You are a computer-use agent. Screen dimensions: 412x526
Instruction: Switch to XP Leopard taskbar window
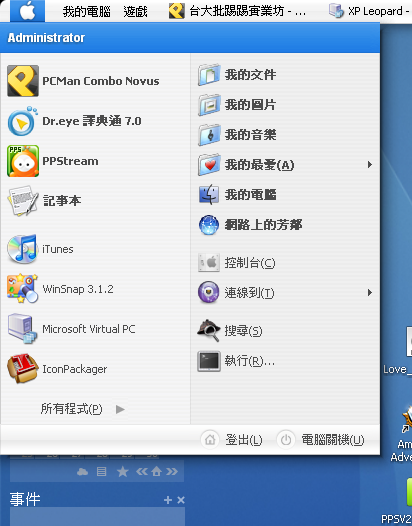(369, 11)
